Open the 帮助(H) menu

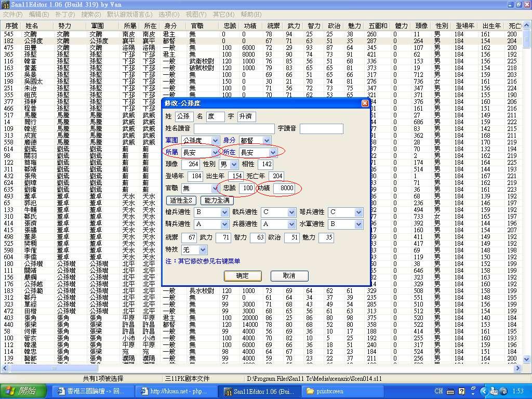point(251,15)
